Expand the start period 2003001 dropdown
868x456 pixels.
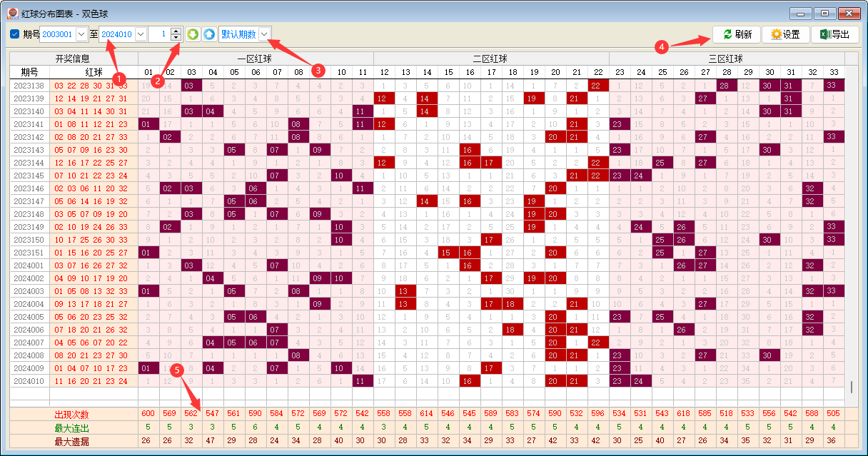click(x=81, y=34)
